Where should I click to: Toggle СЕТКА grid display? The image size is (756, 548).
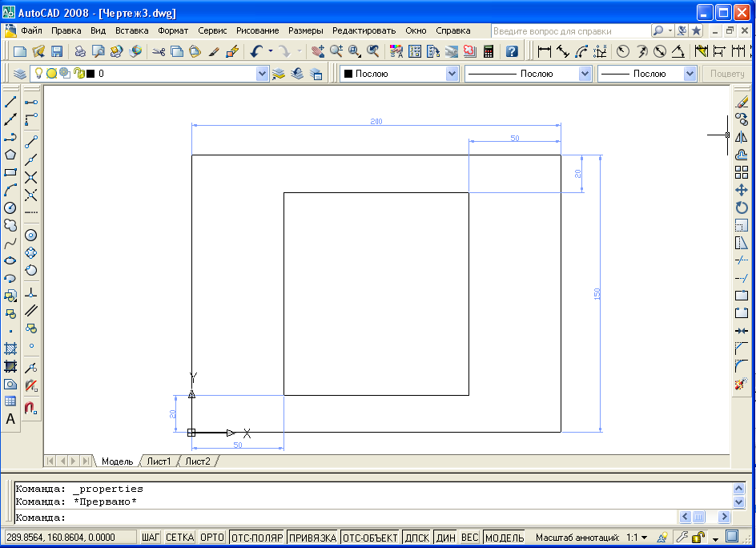coord(180,538)
